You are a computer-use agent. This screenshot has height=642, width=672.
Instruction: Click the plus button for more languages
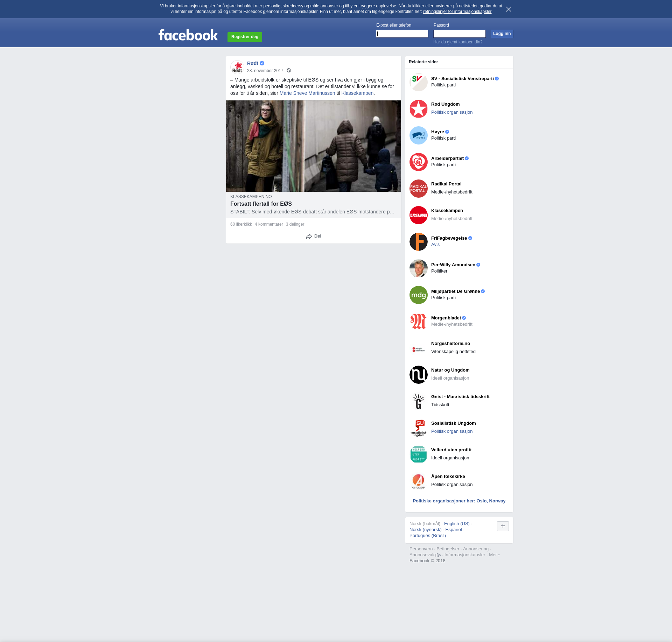point(503,526)
